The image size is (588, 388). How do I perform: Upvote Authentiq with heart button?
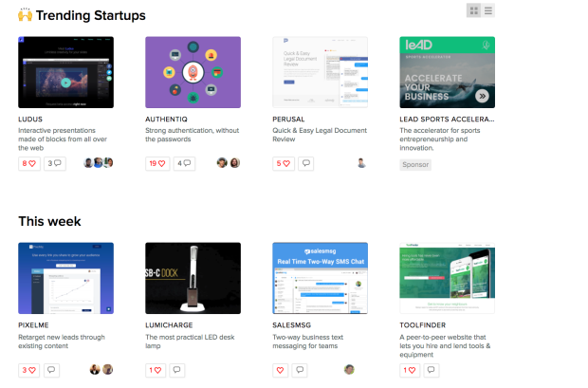click(156, 163)
